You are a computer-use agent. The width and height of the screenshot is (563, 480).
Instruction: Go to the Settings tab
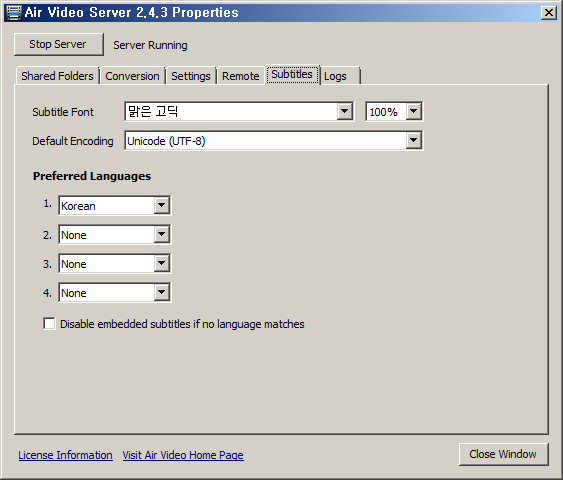point(191,76)
